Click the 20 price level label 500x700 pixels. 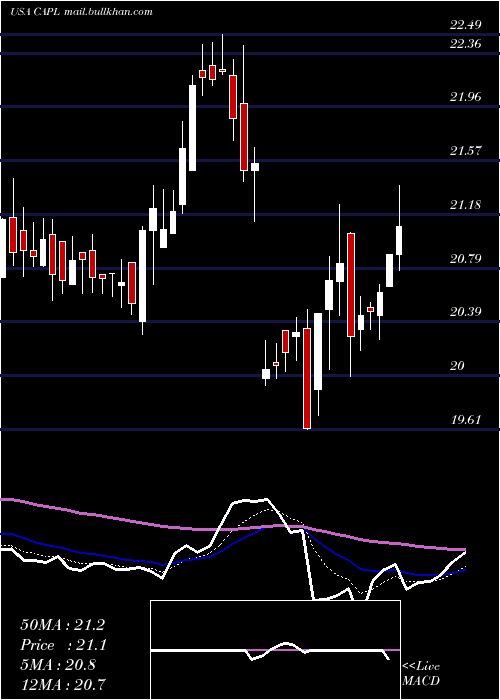(457, 366)
